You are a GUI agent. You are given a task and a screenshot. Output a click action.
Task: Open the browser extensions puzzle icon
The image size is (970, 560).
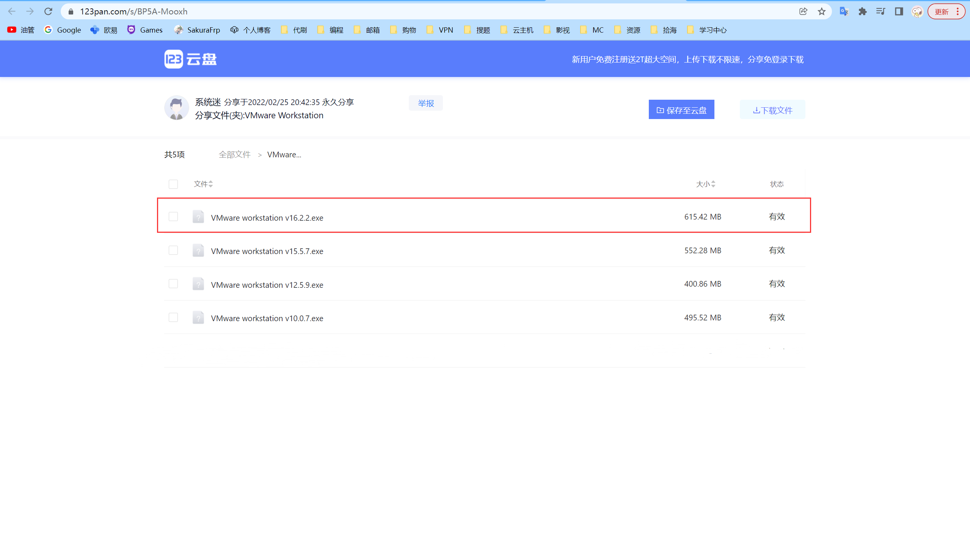point(863,11)
